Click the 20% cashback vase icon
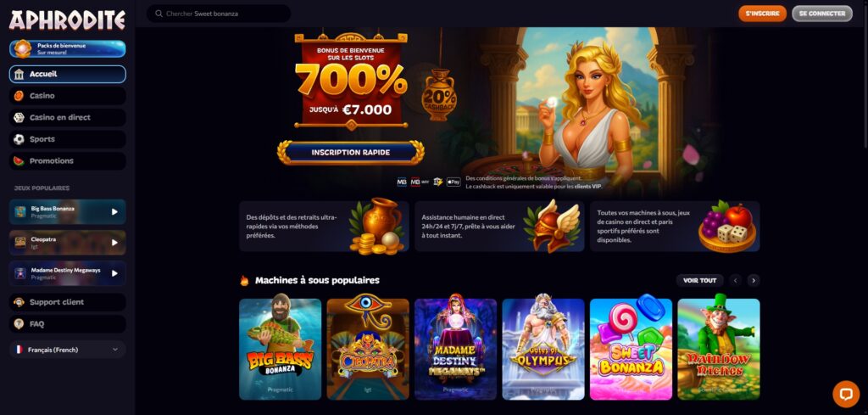 (x=439, y=95)
